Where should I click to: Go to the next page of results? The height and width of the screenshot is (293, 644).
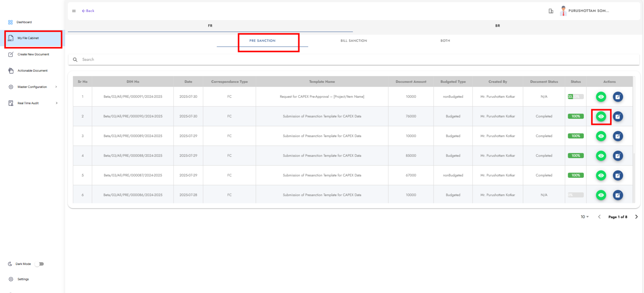636,217
